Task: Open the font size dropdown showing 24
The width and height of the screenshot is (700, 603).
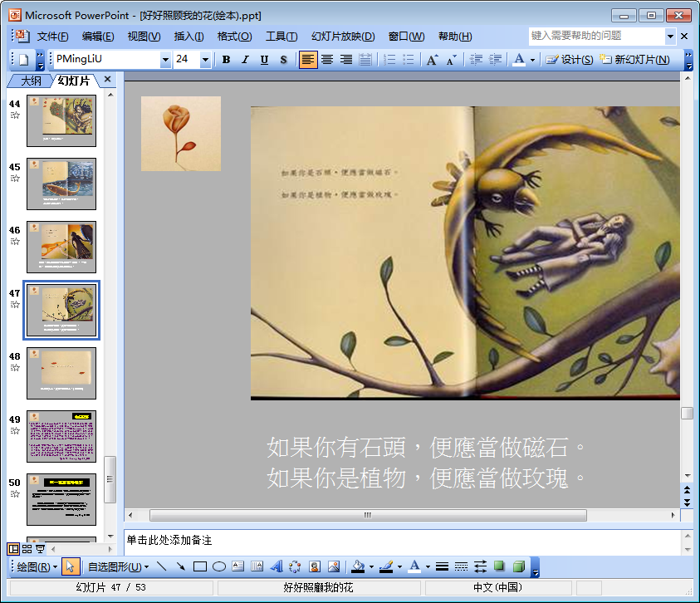Action: pos(205,60)
